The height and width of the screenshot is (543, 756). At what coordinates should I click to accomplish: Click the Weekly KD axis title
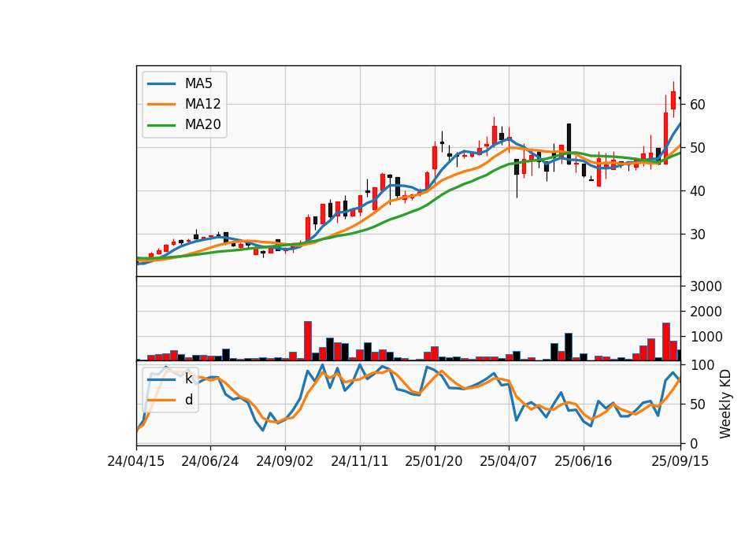[725, 404]
